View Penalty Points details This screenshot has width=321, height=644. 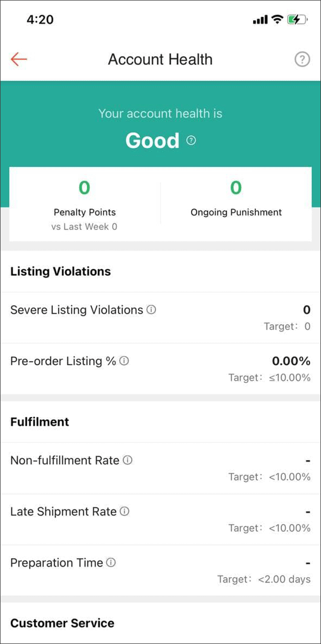(x=84, y=198)
